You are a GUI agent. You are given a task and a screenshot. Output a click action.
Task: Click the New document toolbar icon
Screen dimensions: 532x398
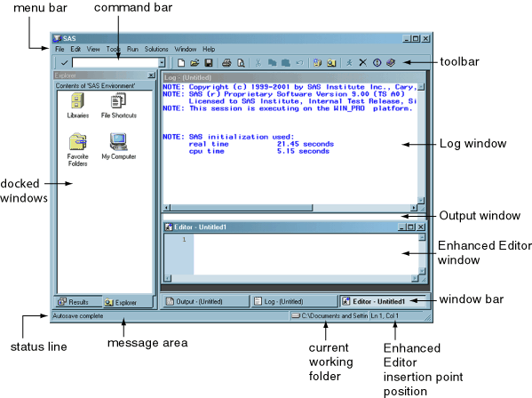point(181,63)
